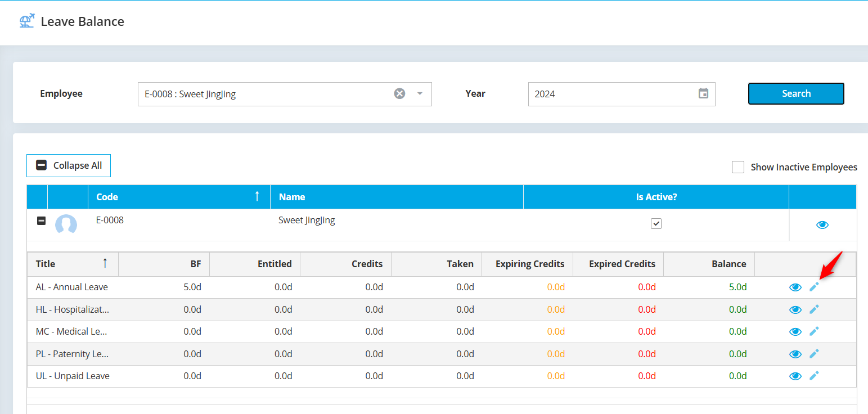This screenshot has height=414, width=868.
Task: Enable Show Inactive Employees checkbox
Action: (x=738, y=167)
